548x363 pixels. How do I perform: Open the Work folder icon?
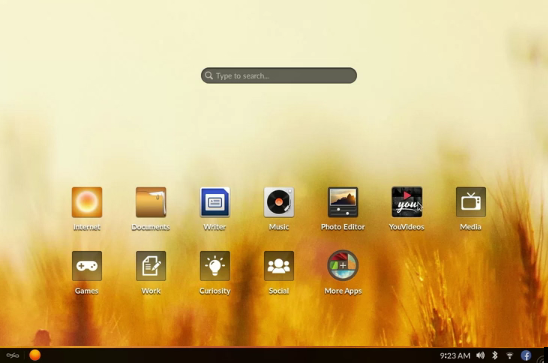coord(151,266)
